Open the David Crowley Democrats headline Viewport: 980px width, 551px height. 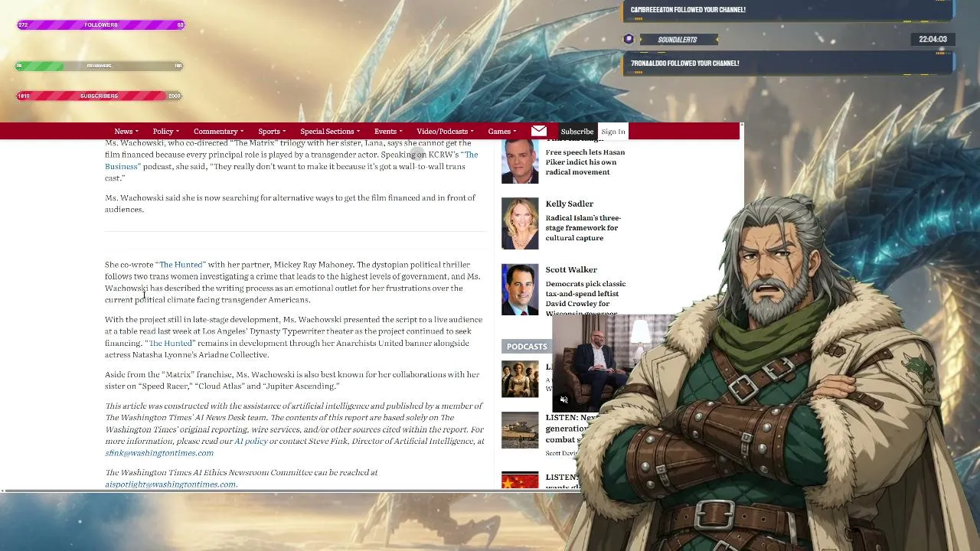pos(586,298)
